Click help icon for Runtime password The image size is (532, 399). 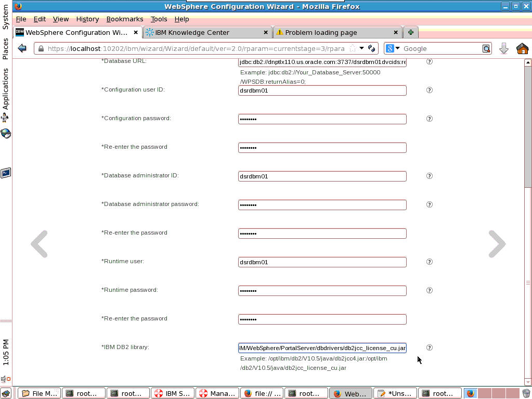coord(429,290)
